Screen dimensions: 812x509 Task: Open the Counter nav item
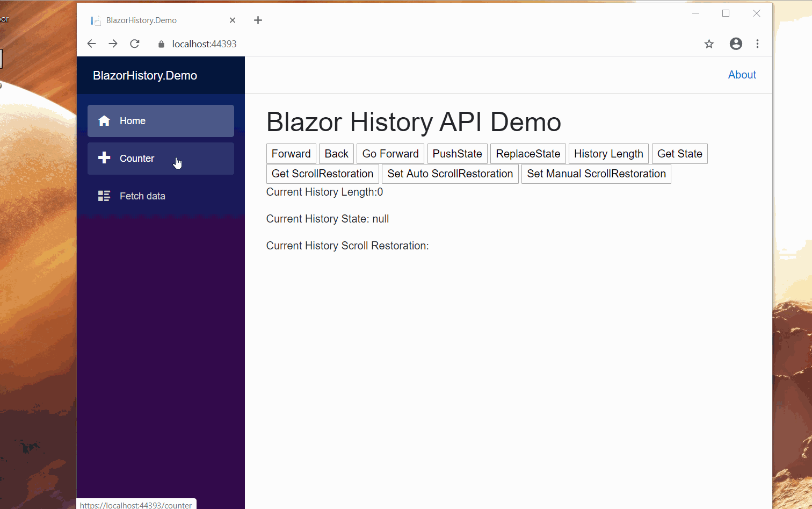click(x=161, y=159)
